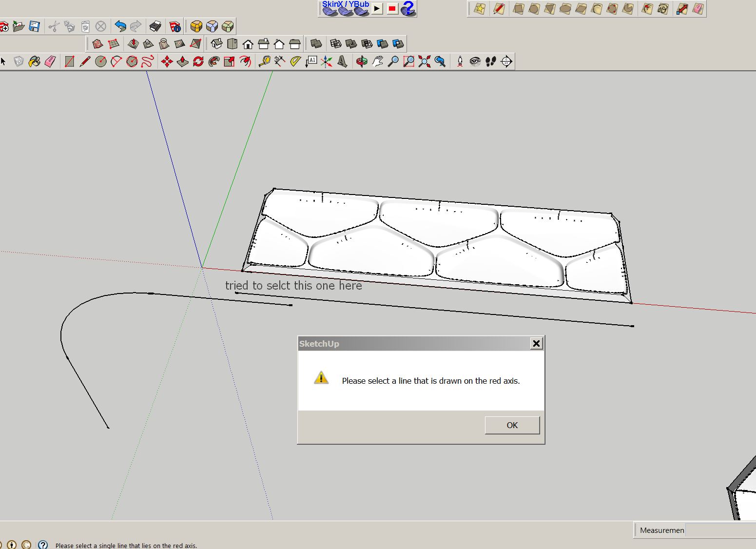The image size is (756, 549).
Task: Select the Walk footprints tool
Action: pos(491,61)
